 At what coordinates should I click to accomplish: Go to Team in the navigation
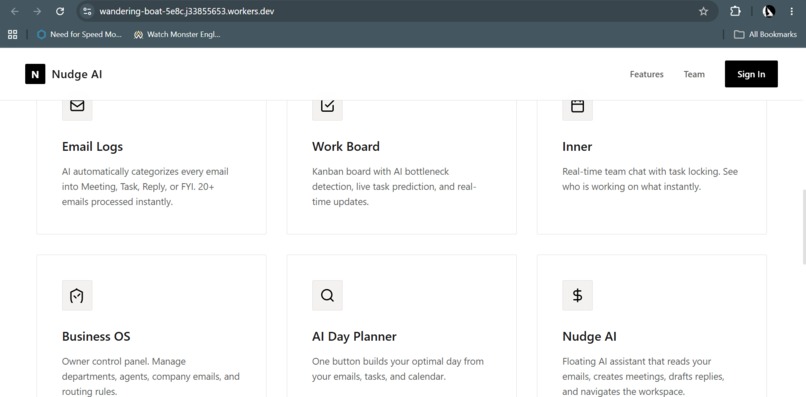pos(694,75)
